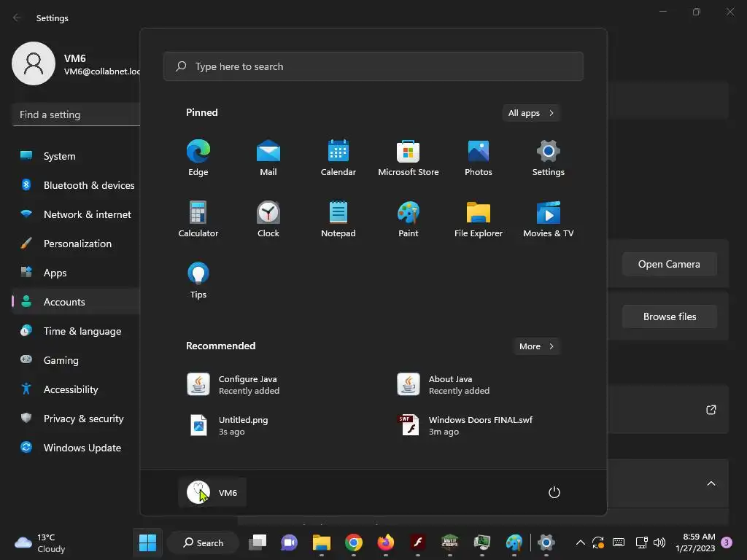Launch the Photos app
The height and width of the screenshot is (560, 747).
(479, 157)
